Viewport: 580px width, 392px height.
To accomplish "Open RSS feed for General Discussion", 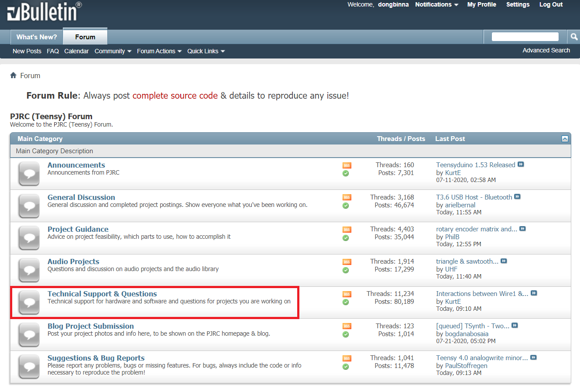I will tap(347, 197).
